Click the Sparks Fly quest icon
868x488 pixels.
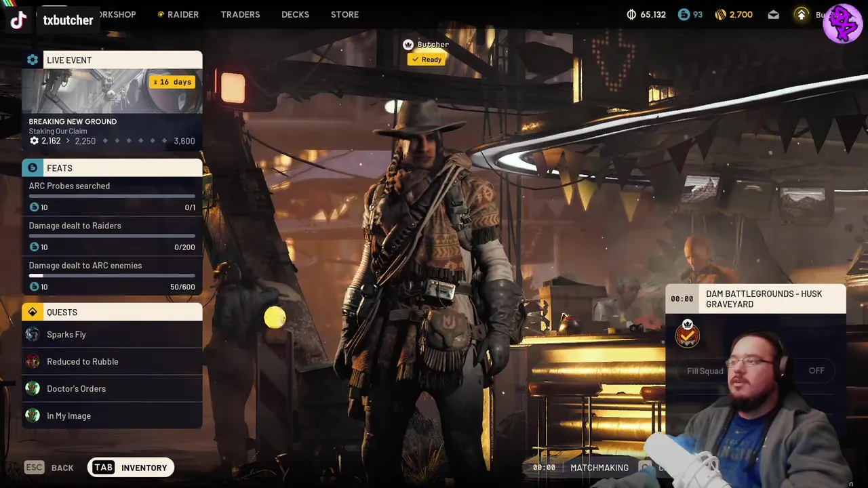coord(33,334)
